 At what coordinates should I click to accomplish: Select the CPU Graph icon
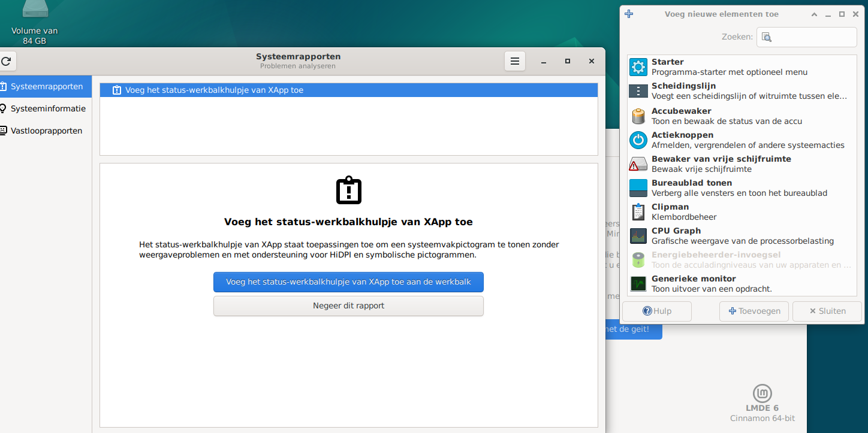pyautogui.click(x=638, y=235)
